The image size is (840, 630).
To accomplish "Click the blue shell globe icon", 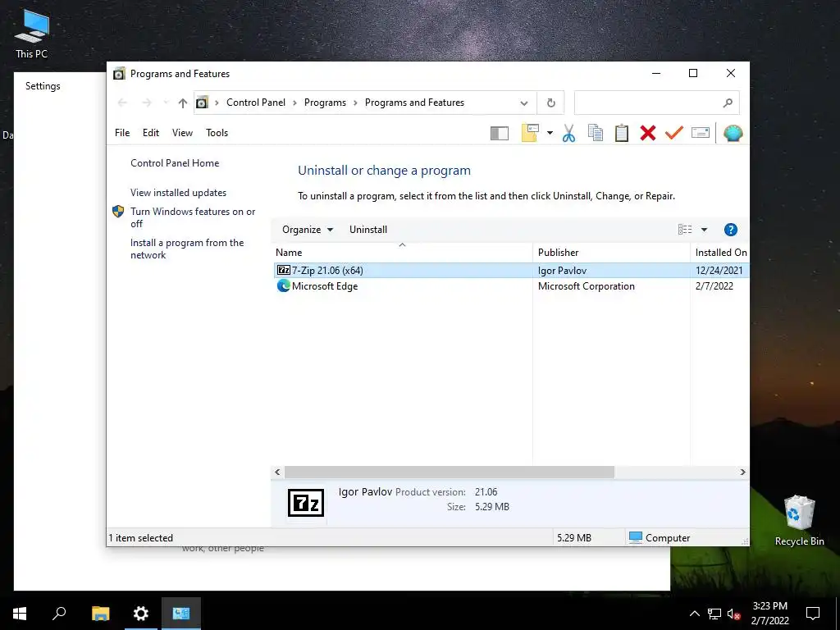I will [733, 133].
